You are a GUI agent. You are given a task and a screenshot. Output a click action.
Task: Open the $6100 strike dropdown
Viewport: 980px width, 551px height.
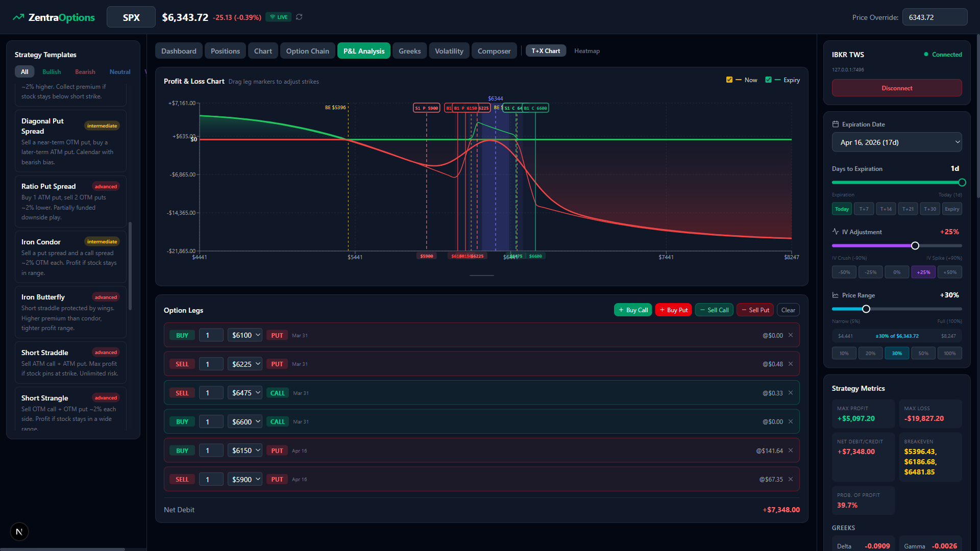coord(245,335)
